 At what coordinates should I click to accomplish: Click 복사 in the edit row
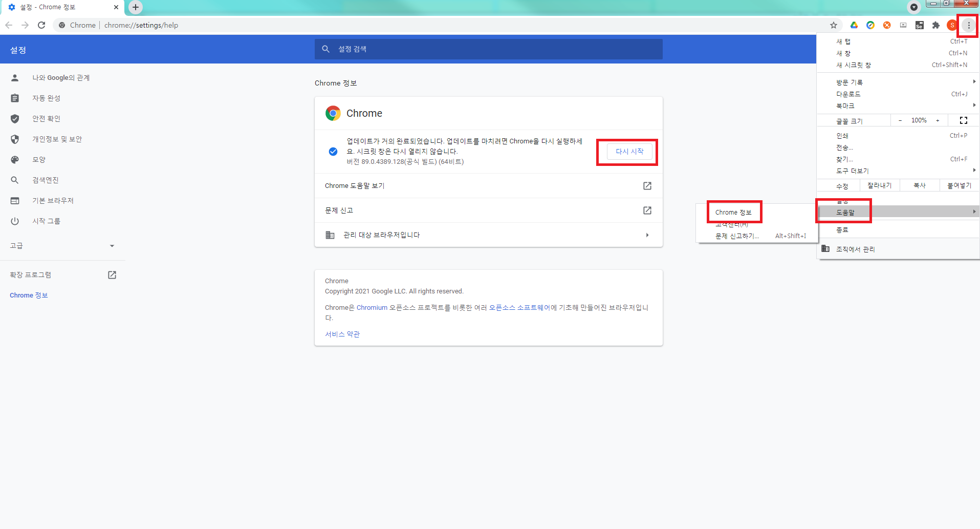pyautogui.click(x=920, y=185)
